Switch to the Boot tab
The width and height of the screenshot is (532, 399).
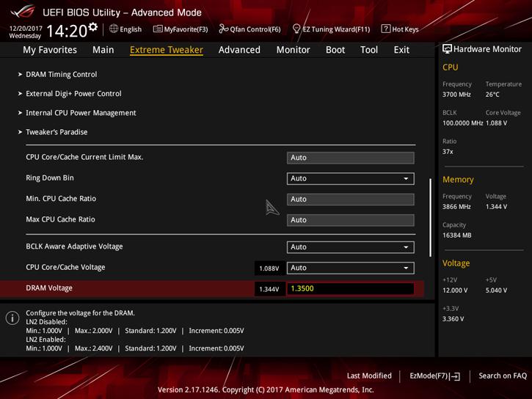[335, 50]
